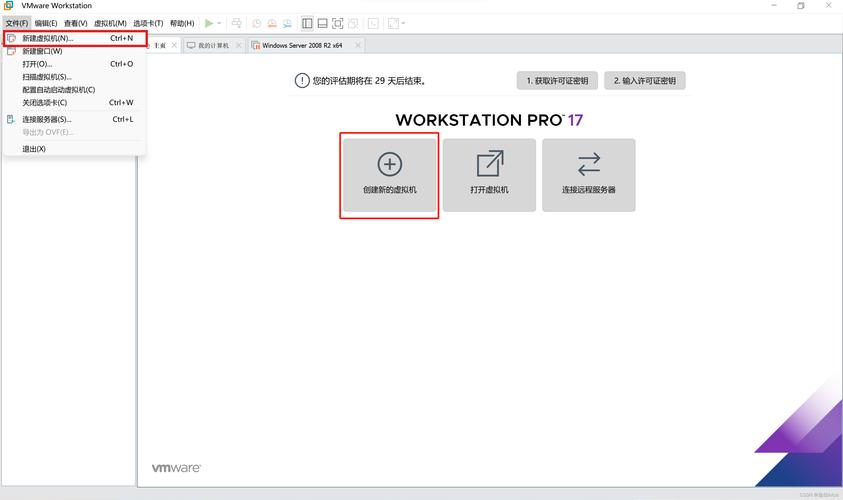Click the stretch guest display icon
Image resolution: width=843 pixels, height=500 pixels.
394,23
